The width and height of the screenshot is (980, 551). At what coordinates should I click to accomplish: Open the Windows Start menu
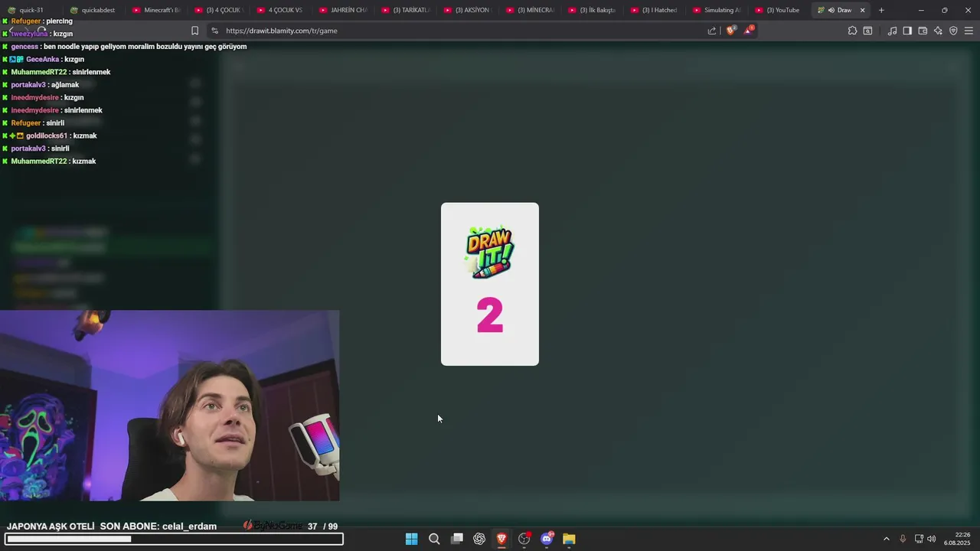pos(411,539)
